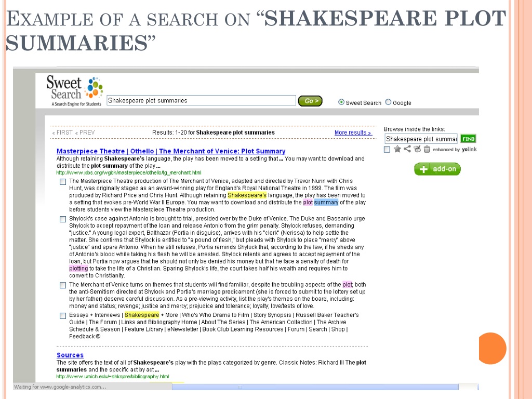Click the horizontal scrollbar at window bottom

(315, 387)
